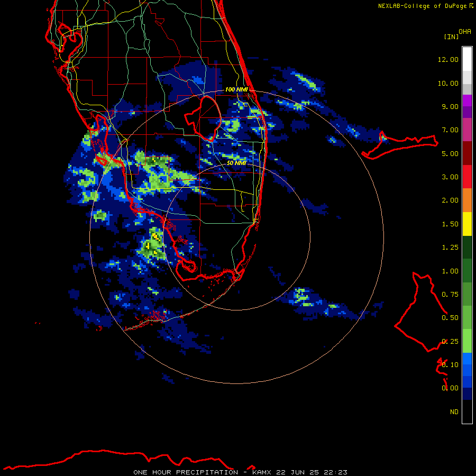This screenshot has width=476, height=476.
Task: Click the 1.25 legend value
Action: click(450, 248)
